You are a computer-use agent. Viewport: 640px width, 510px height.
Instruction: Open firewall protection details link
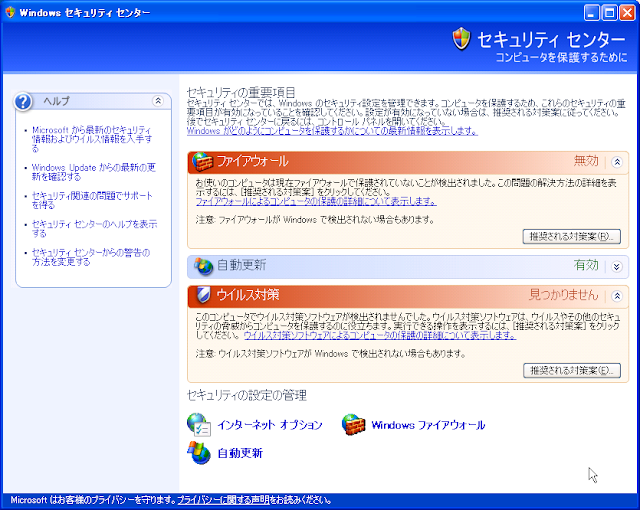click(x=316, y=202)
